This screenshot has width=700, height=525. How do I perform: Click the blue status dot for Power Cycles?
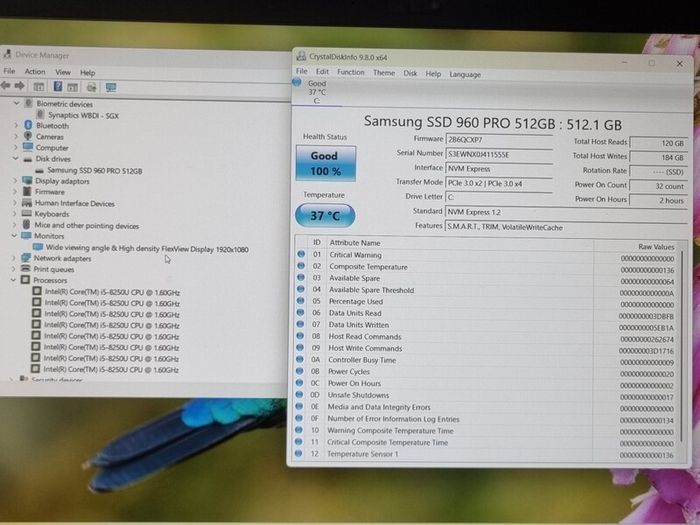click(x=300, y=371)
